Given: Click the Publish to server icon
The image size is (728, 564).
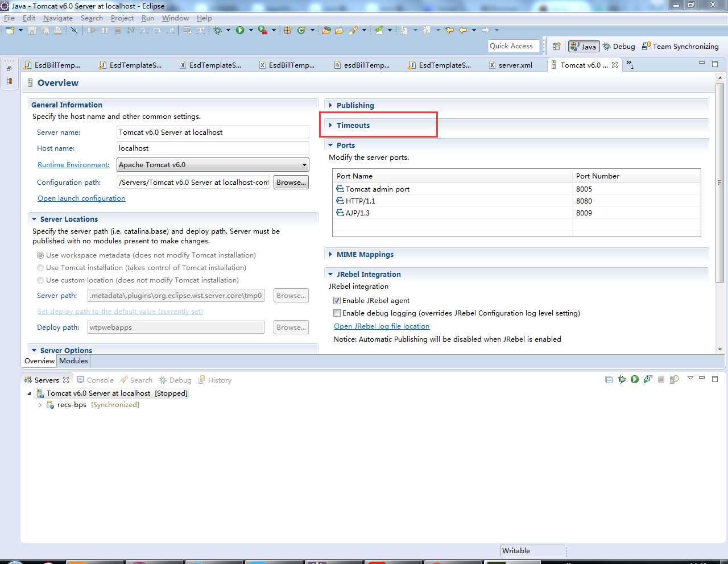Looking at the screenshot, I should pos(674,379).
